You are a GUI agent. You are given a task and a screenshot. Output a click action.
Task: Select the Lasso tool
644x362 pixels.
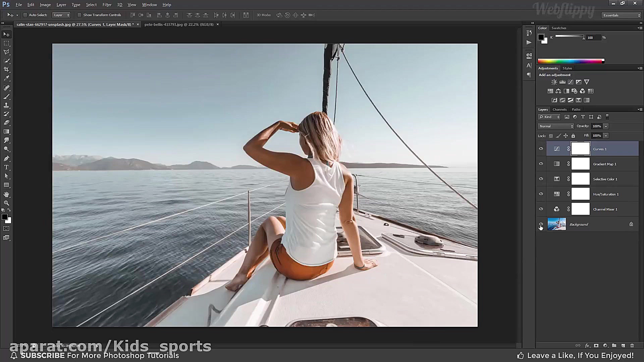[x=6, y=52]
